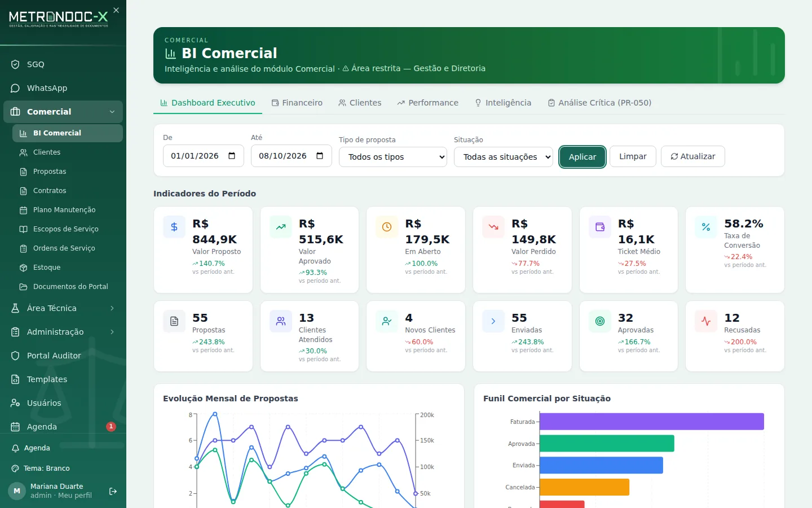This screenshot has width=812, height=508.
Task: Click the Em Aberto clock icon
Action: pos(387,227)
